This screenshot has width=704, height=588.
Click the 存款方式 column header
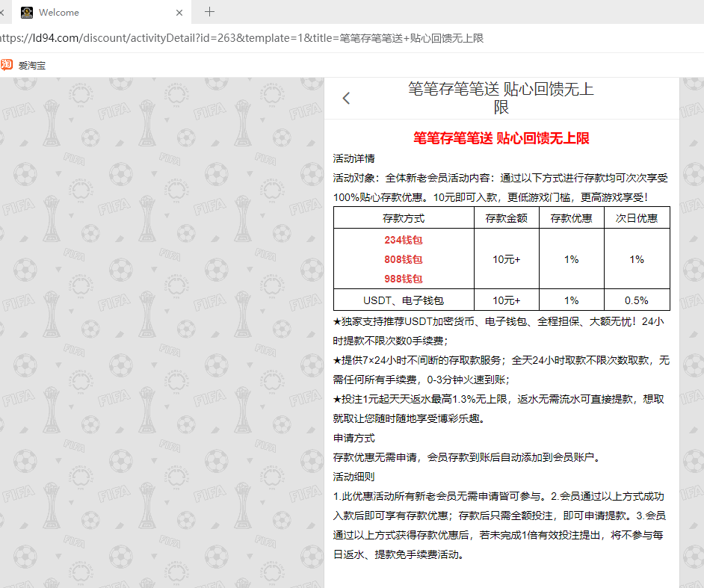pos(404,218)
